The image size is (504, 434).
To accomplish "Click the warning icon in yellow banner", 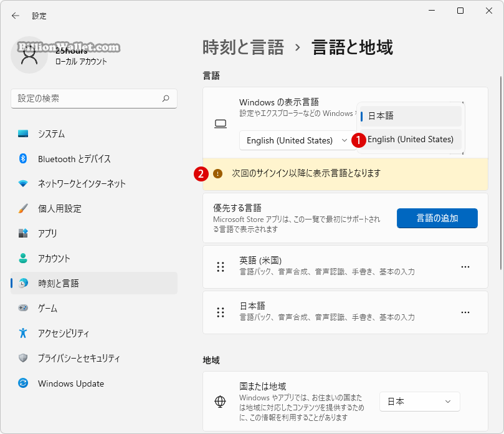I will pos(217,174).
